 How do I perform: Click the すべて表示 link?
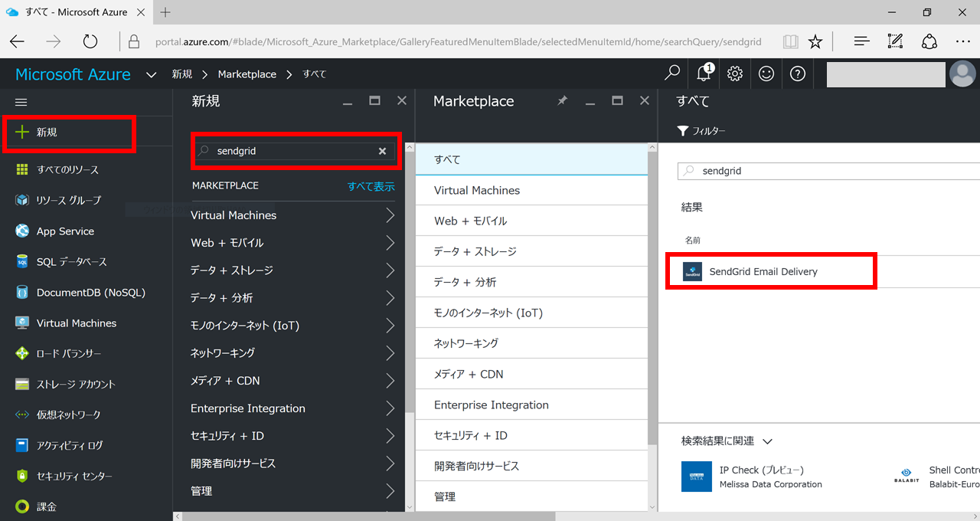pyautogui.click(x=371, y=186)
